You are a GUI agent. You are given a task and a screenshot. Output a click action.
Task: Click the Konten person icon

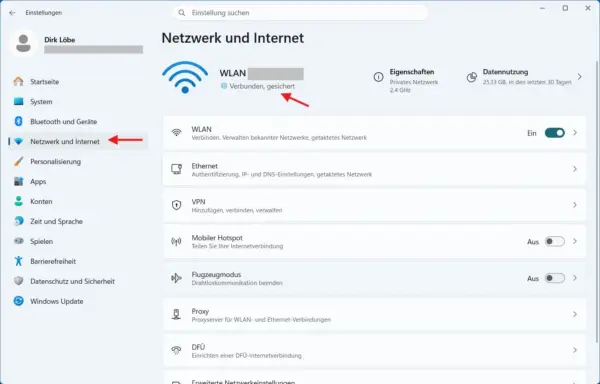tap(18, 201)
